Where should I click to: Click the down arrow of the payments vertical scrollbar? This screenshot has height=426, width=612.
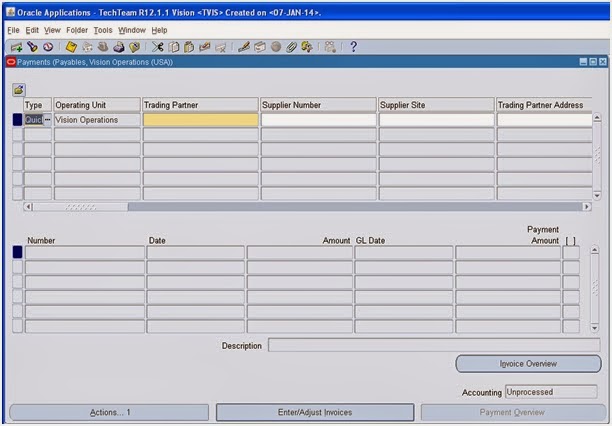(x=597, y=195)
